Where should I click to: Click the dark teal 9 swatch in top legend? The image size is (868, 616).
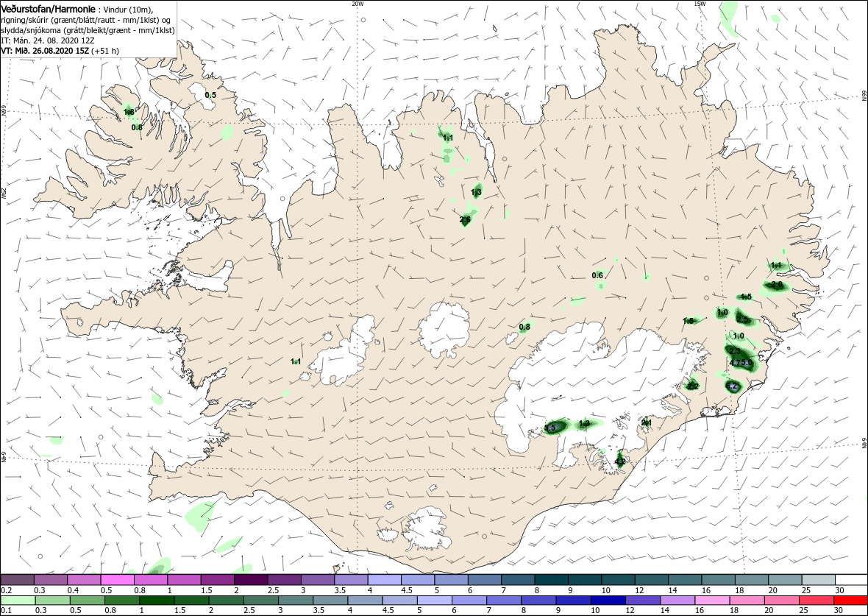tap(584, 579)
